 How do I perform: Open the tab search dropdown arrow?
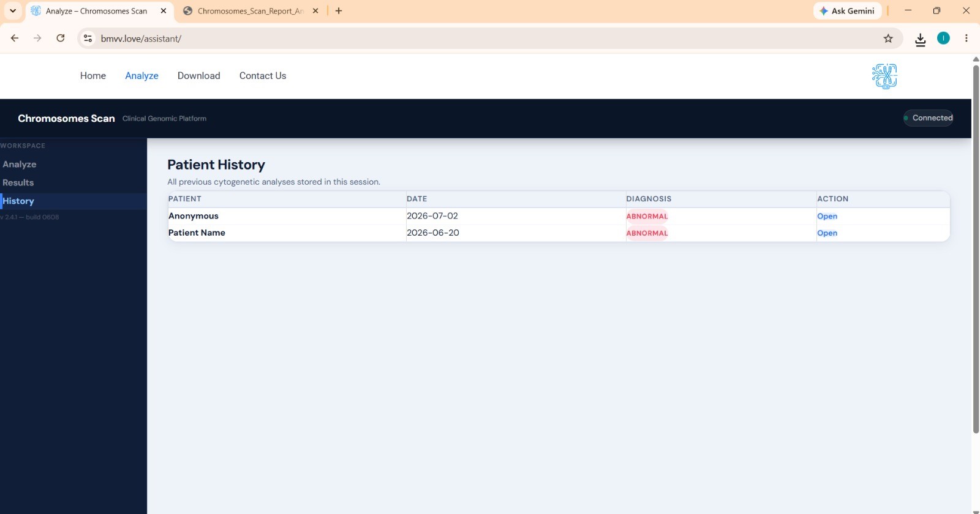pyautogui.click(x=13, y=10)
